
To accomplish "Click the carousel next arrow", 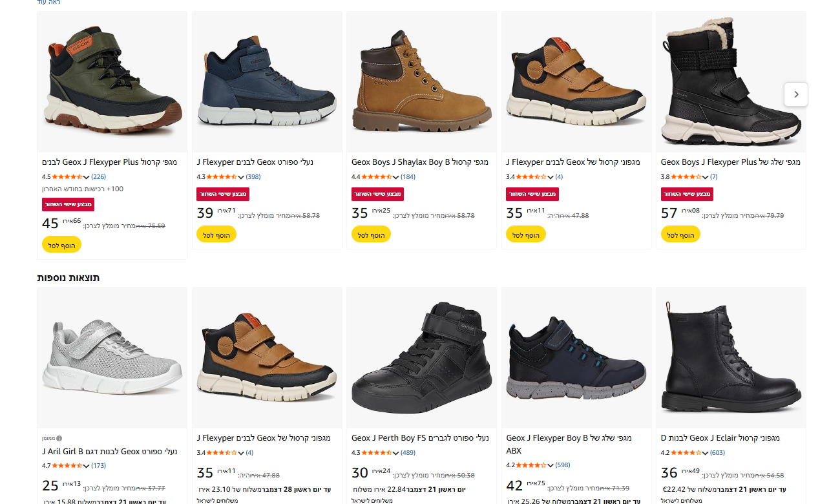I will click(796, 94).
